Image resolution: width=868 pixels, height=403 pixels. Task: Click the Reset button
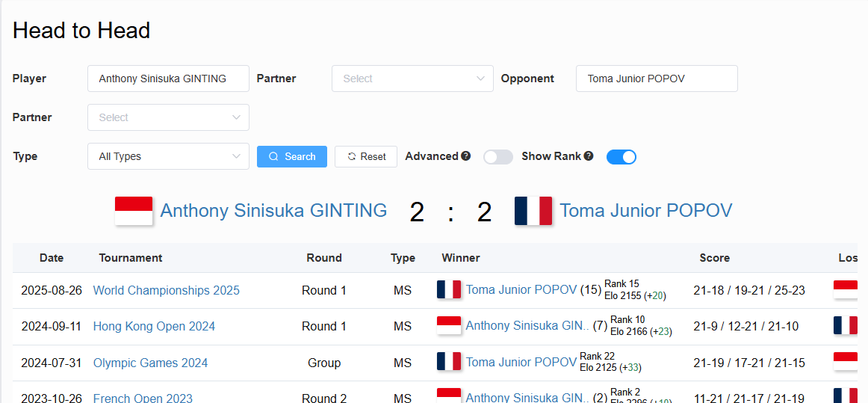[x=366, y=156]
